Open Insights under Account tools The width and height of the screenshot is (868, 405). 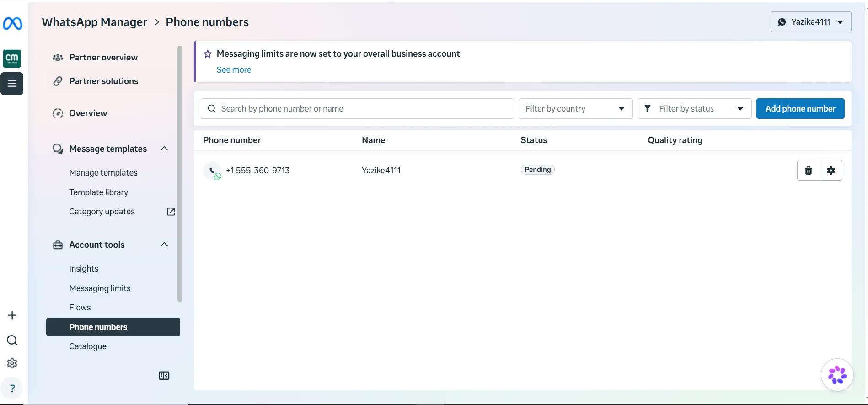(84, 269)
